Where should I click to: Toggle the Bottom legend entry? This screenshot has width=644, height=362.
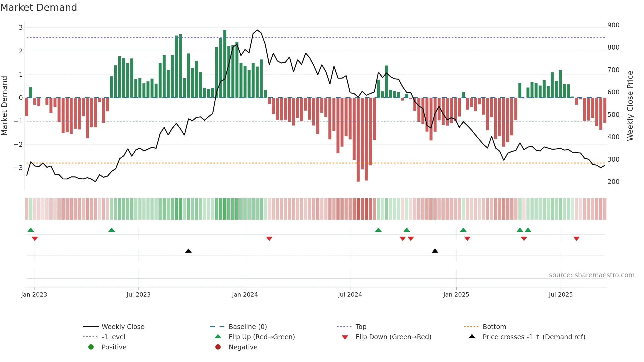(485, 327)
